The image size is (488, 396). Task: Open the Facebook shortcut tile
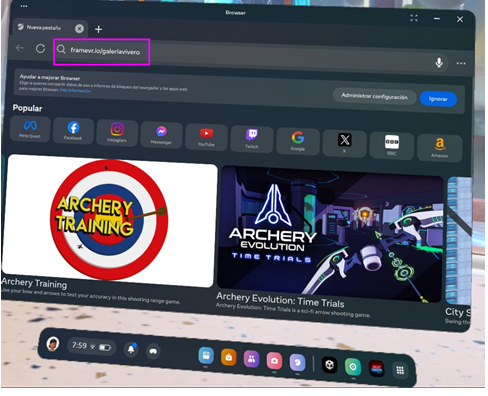[x=73, y=130]
